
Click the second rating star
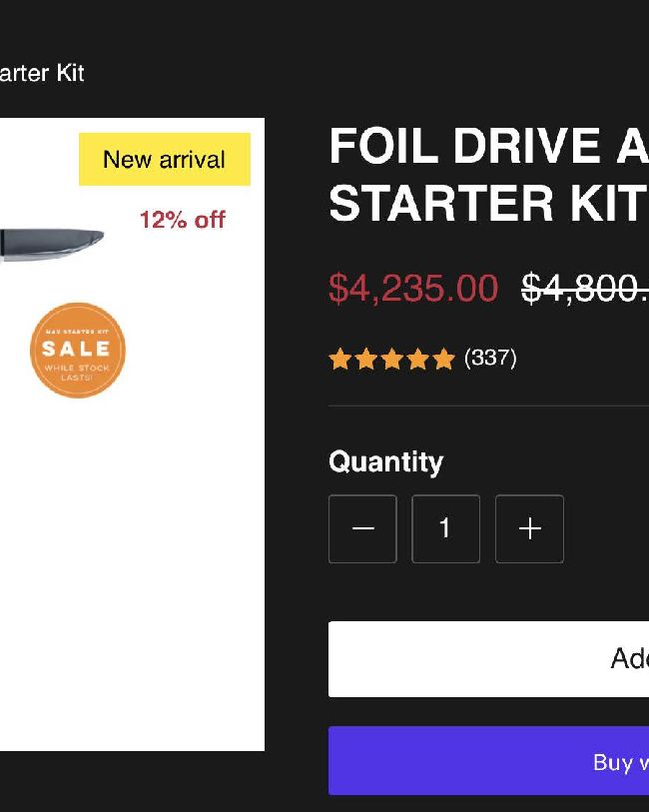(365, 359)
